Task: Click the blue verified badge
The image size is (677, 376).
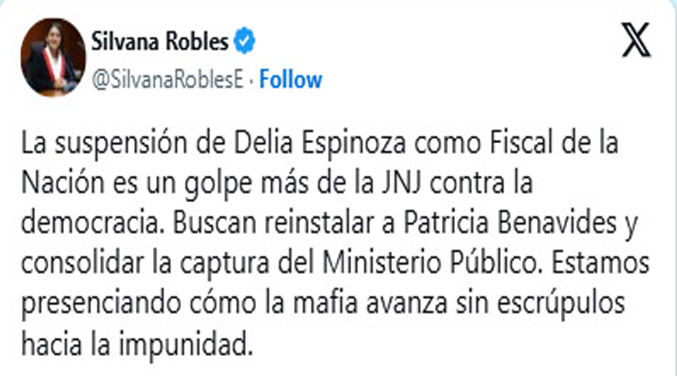Action: [x=244, y=41]
